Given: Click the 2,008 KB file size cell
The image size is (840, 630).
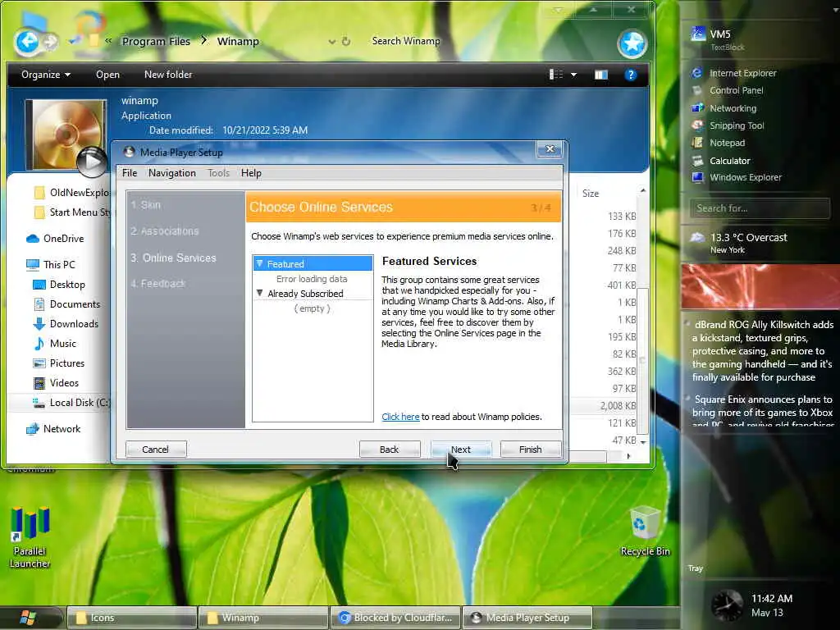Looking at the screenshot, I should tap(618, 405).
